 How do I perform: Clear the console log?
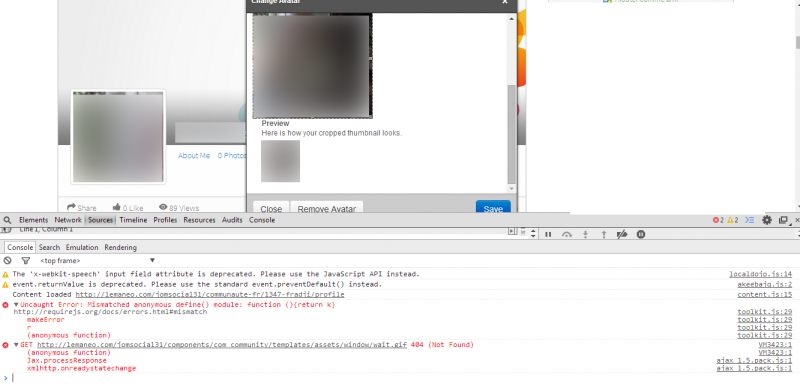(x=7, y=260)
